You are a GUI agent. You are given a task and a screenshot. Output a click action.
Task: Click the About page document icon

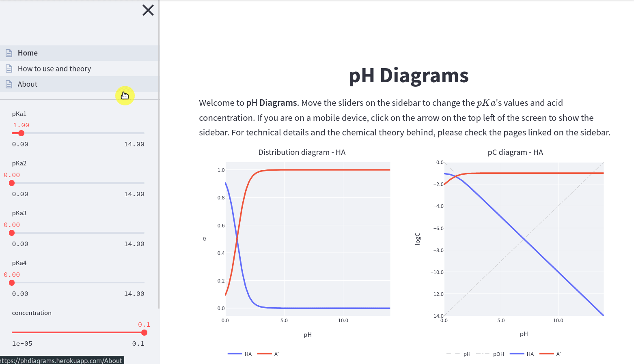[x=9, y=84]
